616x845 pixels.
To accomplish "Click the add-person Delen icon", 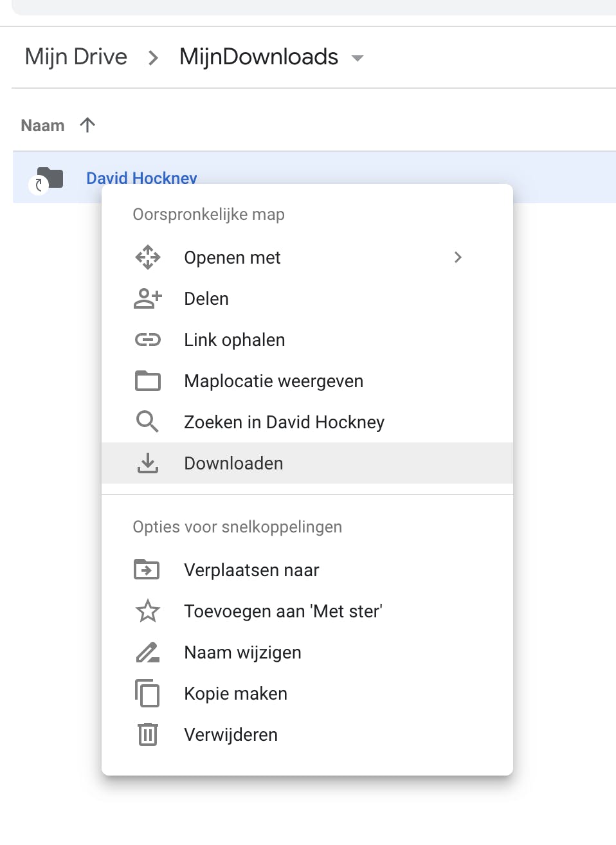I will pos(148,298).
